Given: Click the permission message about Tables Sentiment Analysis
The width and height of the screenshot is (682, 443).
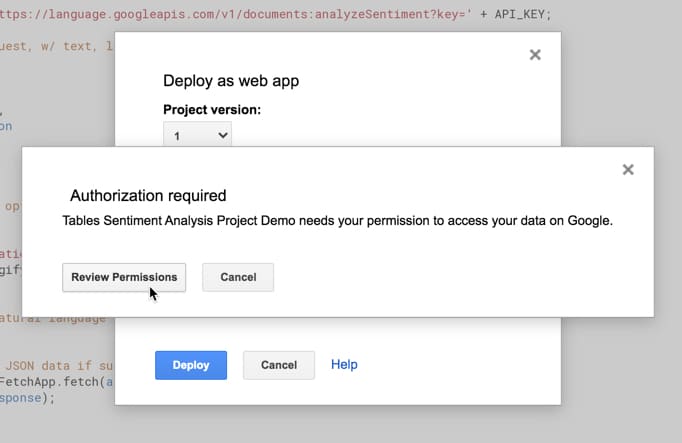Looking at the screenshot, I should [x=337, y=221].
